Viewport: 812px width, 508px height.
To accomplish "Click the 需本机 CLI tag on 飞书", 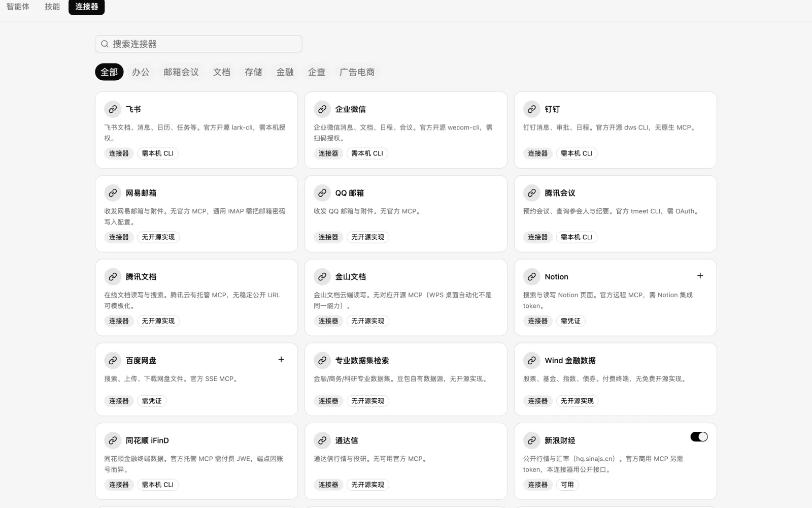I will 158,153.
